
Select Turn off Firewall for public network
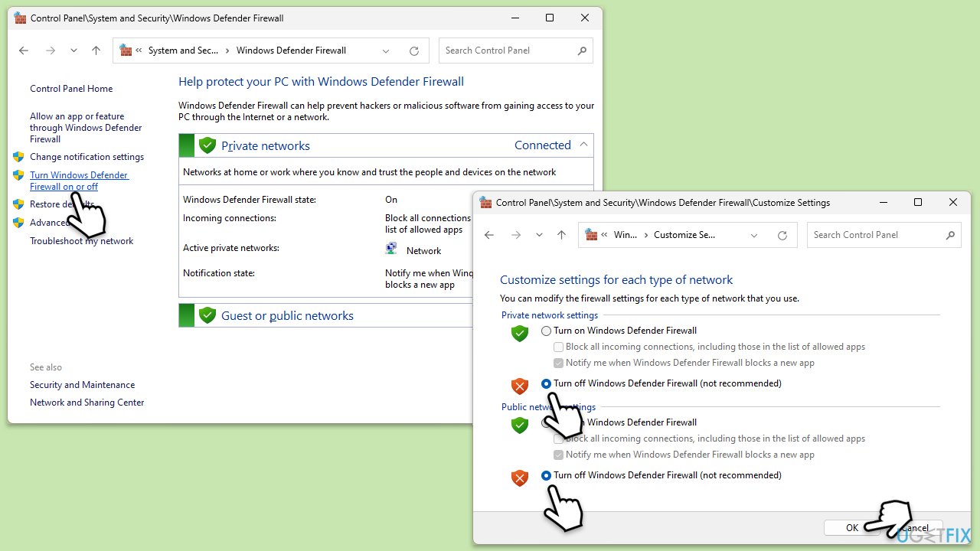point(546,475)
